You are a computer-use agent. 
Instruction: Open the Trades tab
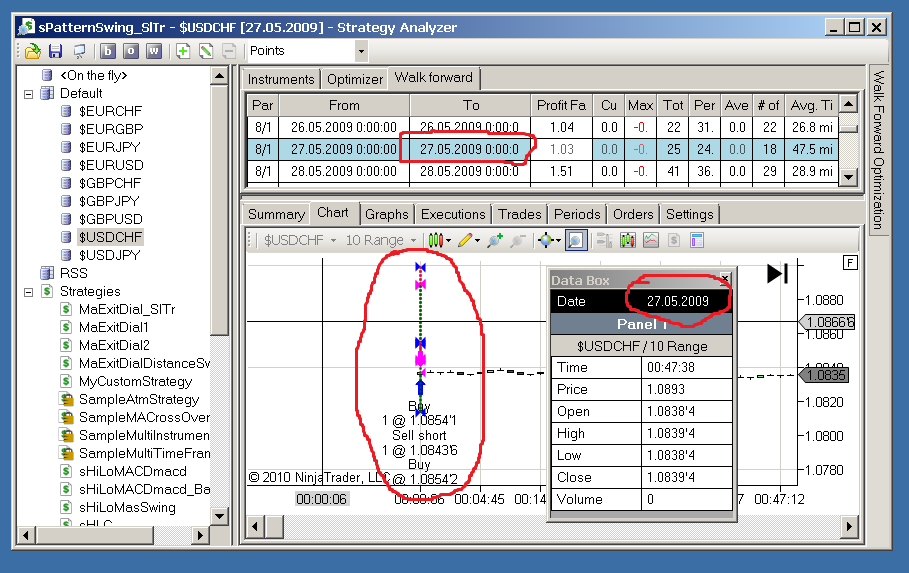click(x=519, y=215)
